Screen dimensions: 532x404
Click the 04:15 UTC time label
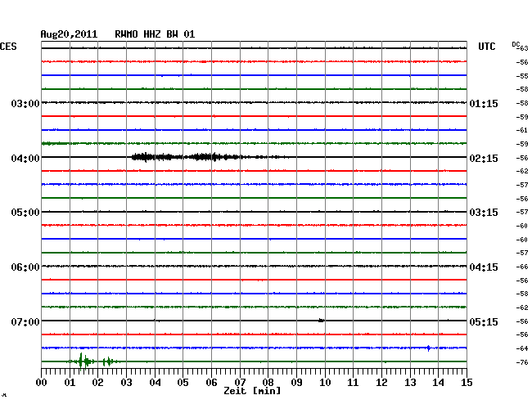point(484,267)
